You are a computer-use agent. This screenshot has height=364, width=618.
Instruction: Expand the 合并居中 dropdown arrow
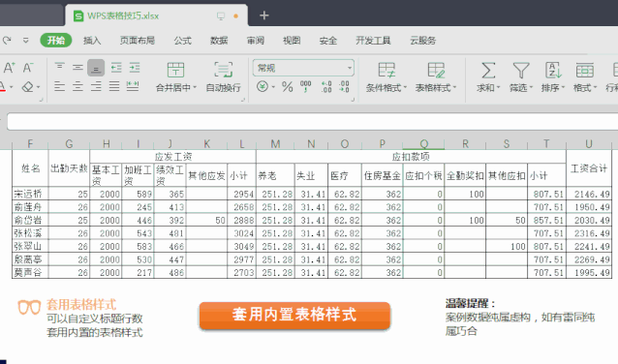pos(195,88)
